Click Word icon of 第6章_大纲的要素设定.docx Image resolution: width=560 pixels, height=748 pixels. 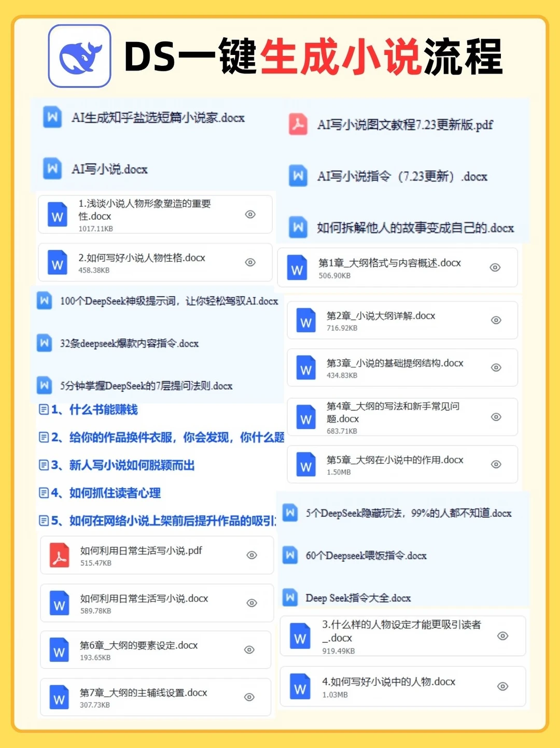click(x=59, y=650)
